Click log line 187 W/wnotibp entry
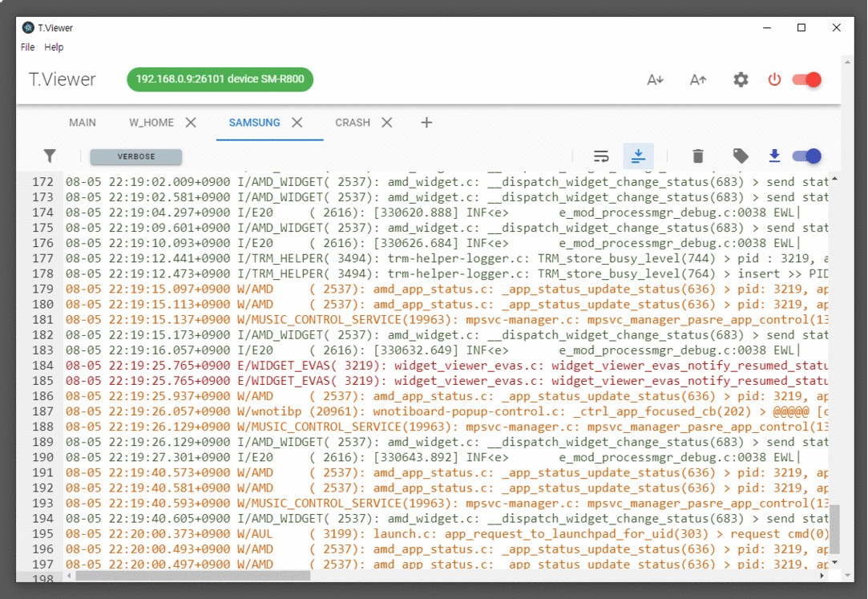 446,411
